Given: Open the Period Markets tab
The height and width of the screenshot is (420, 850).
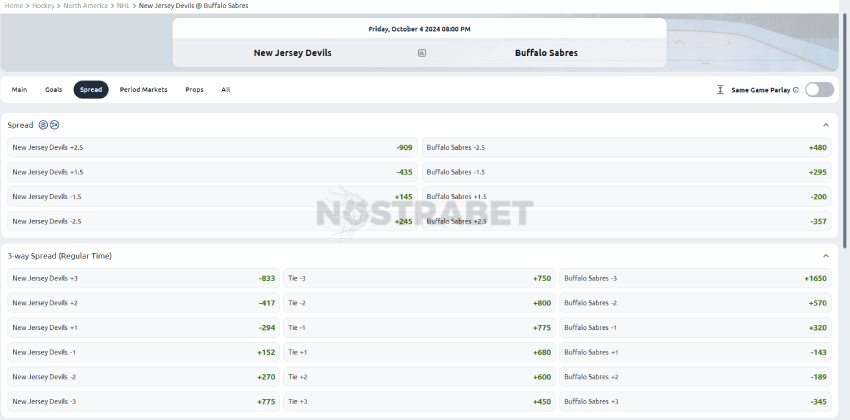Looking at the screenshot, I should (144, 89).
